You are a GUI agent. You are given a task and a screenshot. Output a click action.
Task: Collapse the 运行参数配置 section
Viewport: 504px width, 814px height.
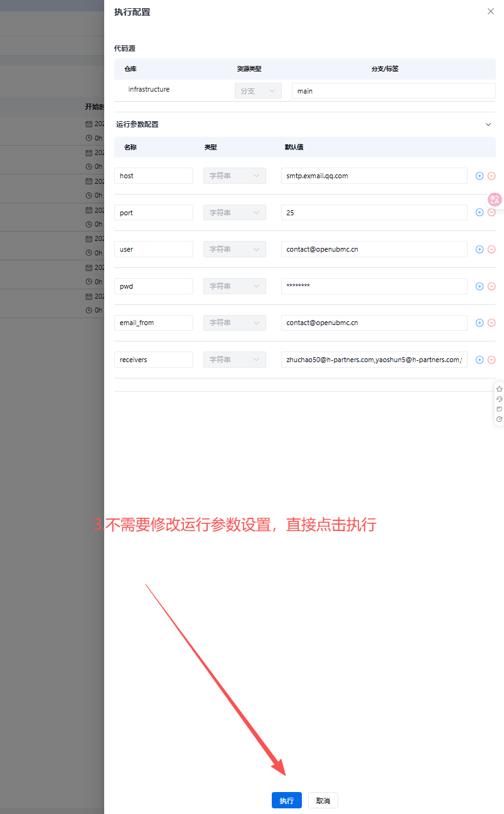pos(488,124)
